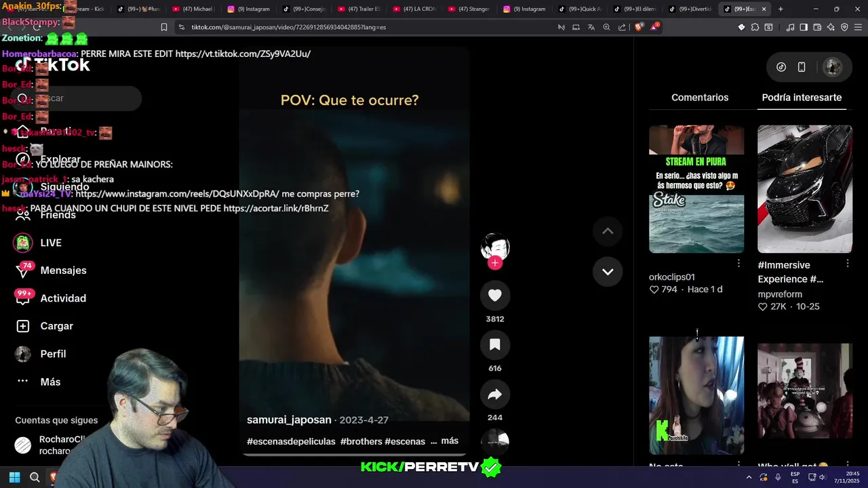Open the Brave Rewards triangle icon
Image resolution: width=868 pixels, height=488 pixels.
pos(654,27)
